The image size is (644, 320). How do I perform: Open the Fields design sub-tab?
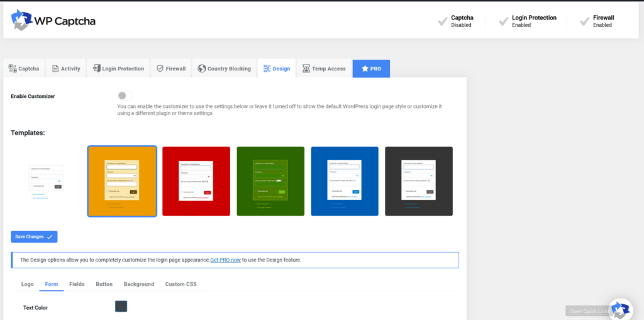pyautogui.click(x=77, y=284)
